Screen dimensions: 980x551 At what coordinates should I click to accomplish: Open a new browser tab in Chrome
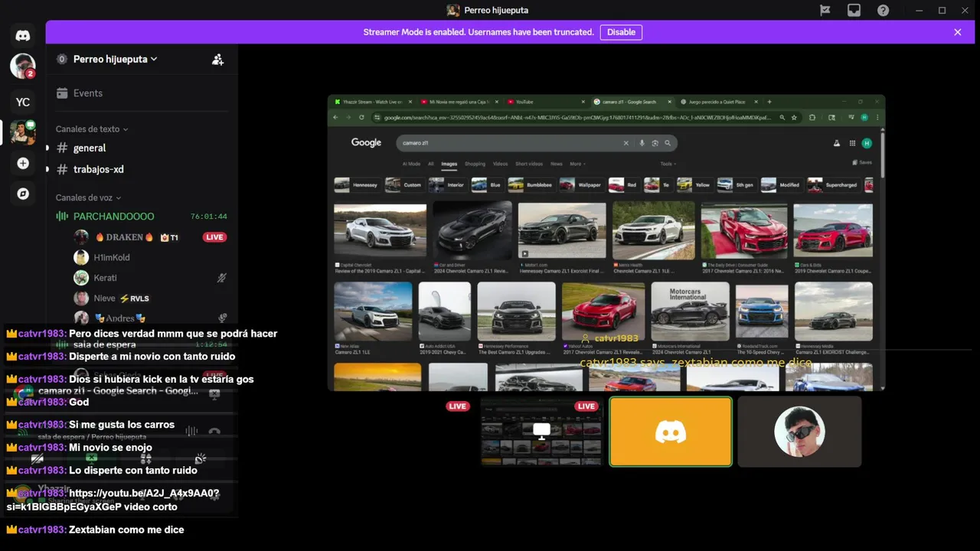click(769, 102)
